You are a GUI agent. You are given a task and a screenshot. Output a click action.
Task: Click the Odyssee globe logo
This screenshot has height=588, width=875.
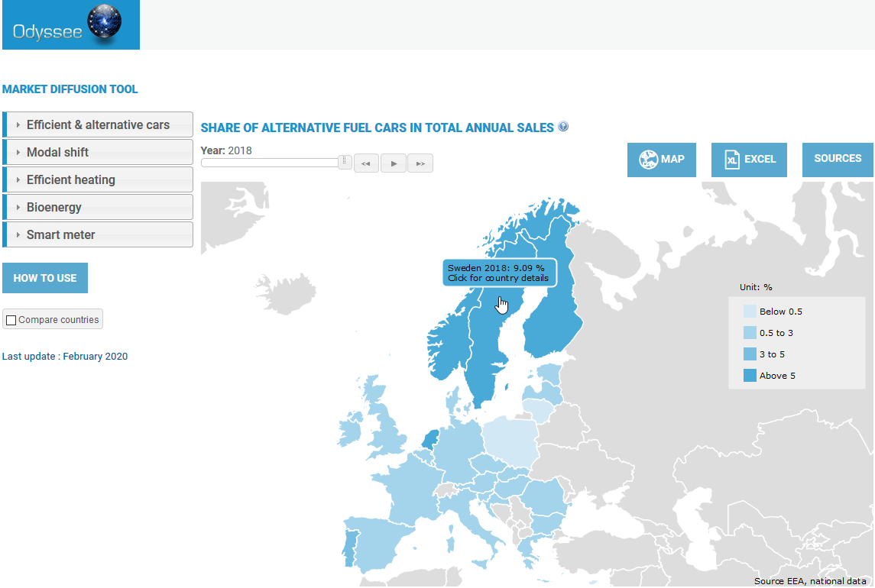(103, 23)
